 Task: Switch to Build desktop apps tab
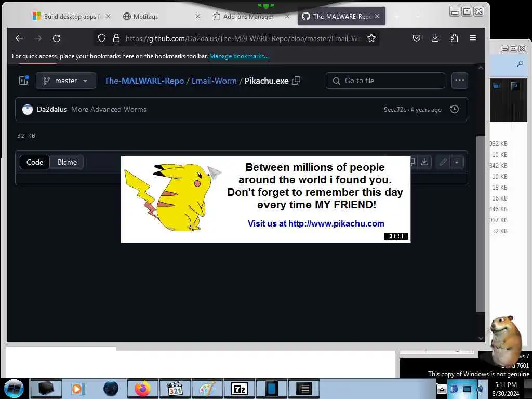click(71, 16)
